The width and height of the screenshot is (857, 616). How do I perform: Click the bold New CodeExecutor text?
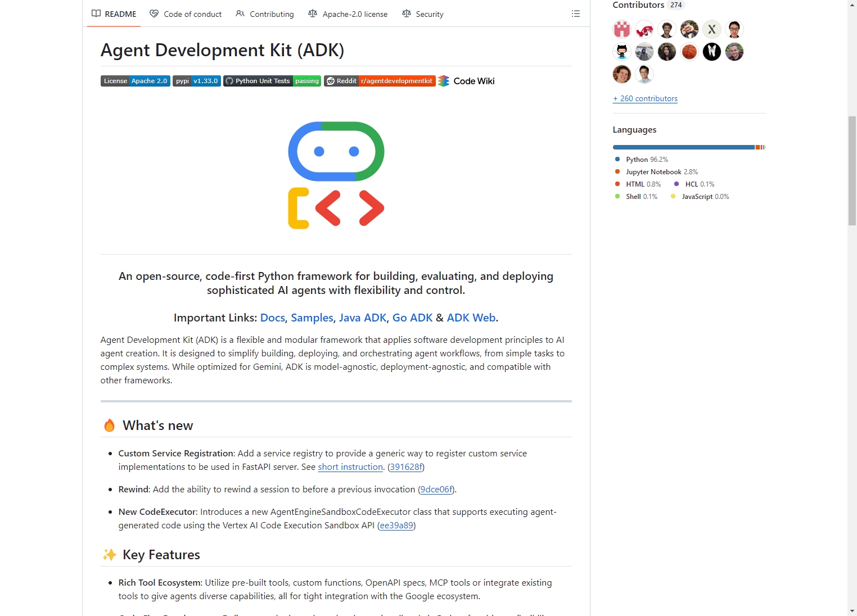coord(157,512)
